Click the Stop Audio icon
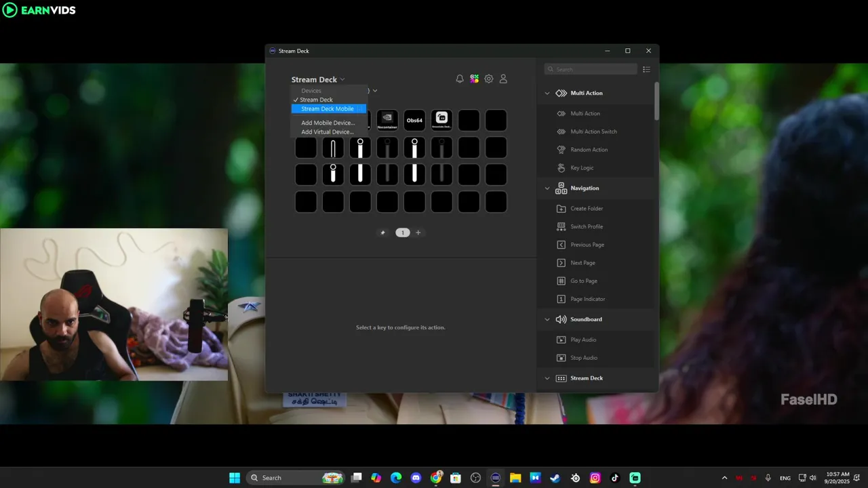The height and width of the screenshot is (488, 868). pyautogui.click(x=561, y=358)
